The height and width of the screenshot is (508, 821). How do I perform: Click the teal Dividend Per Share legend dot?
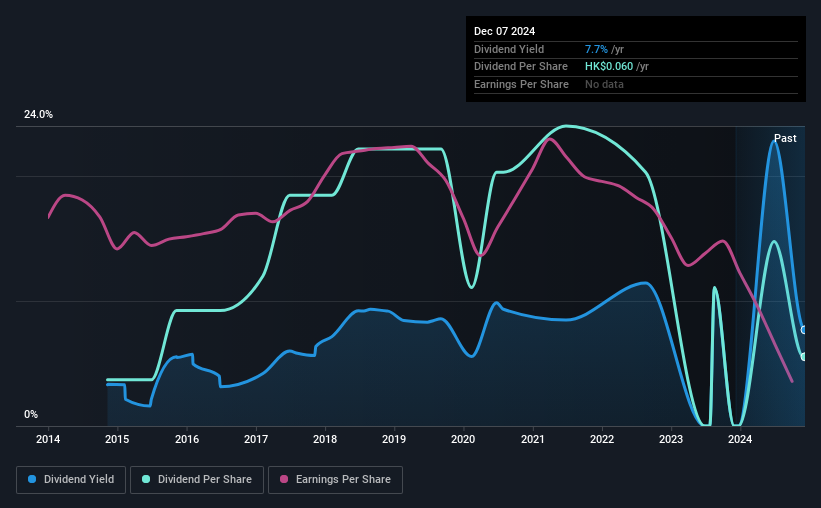pyautogui.click(x=146, y=479)
